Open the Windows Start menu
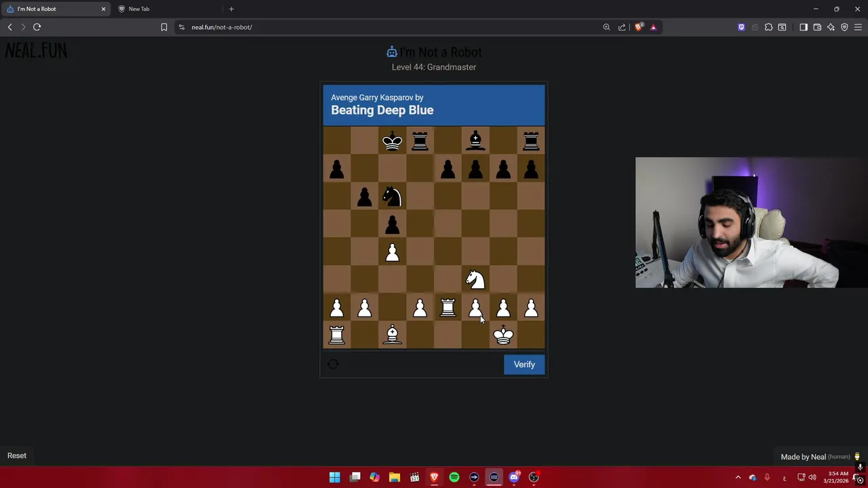 (x=334, y=477)
